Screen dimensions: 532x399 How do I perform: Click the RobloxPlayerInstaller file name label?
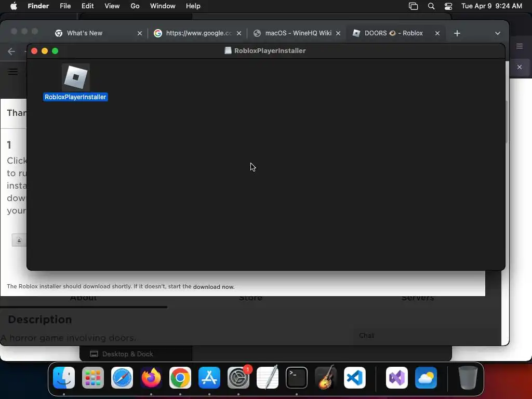(75, 97)
